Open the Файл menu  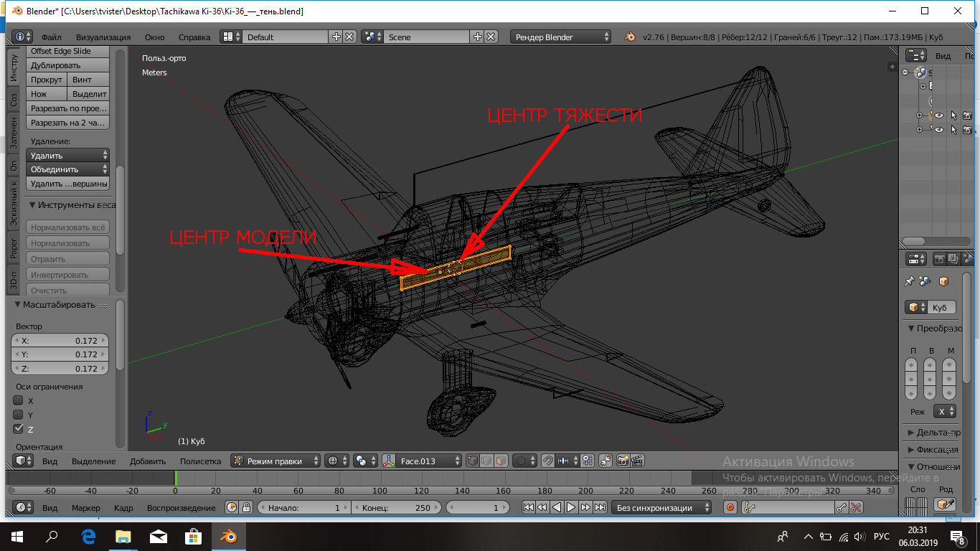51,37
